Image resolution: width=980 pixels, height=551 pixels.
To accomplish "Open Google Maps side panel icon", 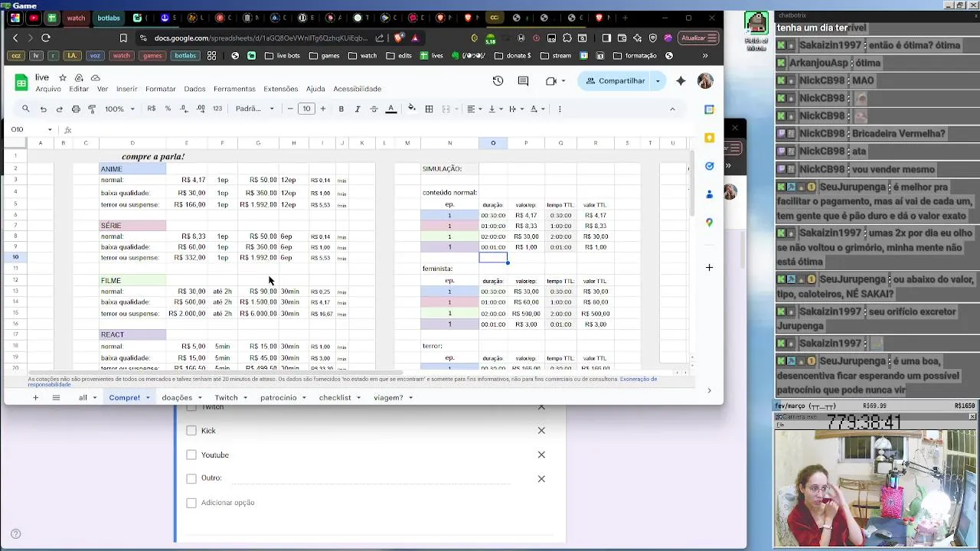I will 709,223.
